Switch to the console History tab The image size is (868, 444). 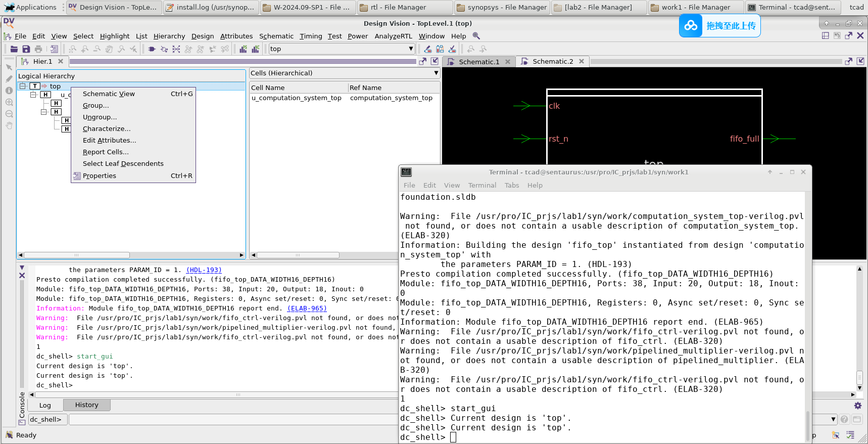(x=86, y=405)
